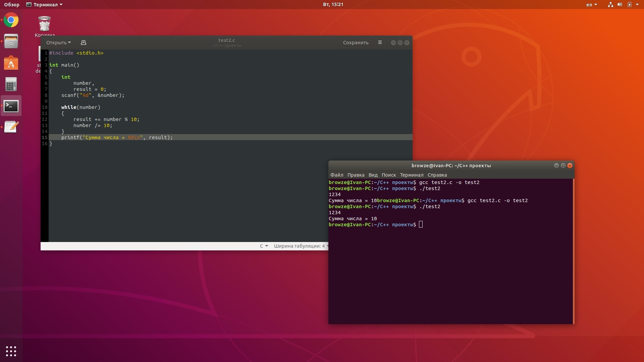Open the Trash desktop icon
644x362 pixels.
45,24
